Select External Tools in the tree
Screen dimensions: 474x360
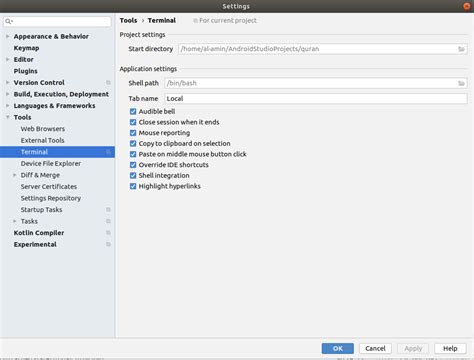pos(42,140)
